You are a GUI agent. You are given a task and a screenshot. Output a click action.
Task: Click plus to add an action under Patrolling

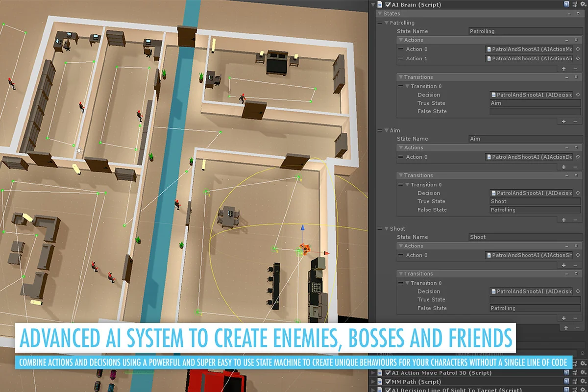tap(563, 69)
